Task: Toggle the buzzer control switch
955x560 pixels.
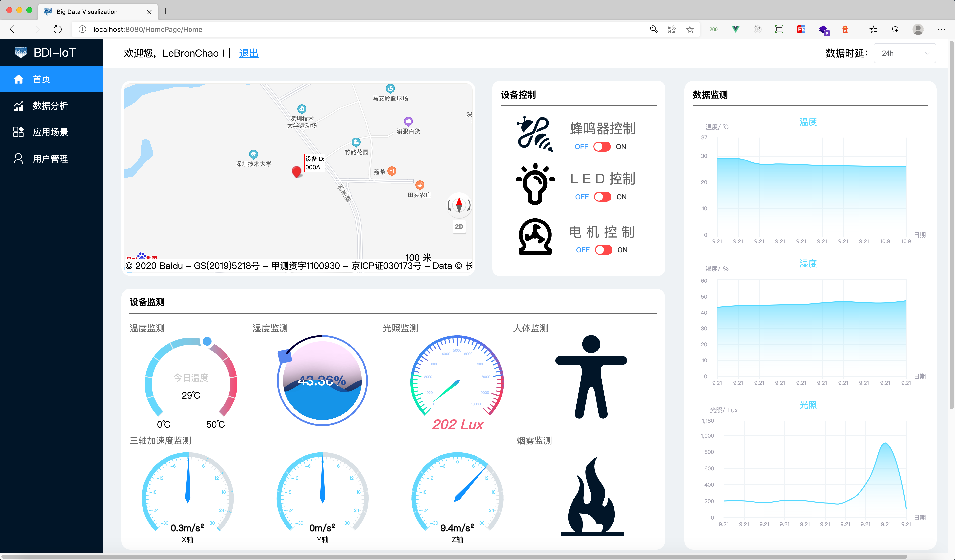Action: (602, 147)
